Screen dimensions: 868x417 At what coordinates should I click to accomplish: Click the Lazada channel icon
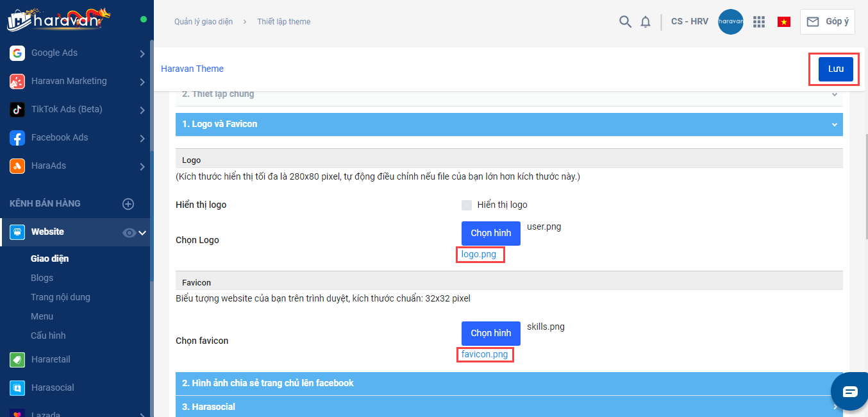coord(17,413)
